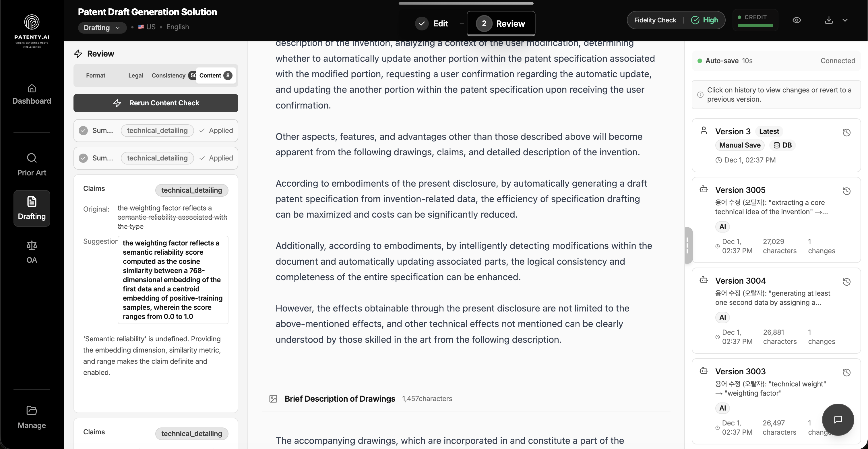Open the restore history icon for Version 3005
The width and height of the screenshot is (868, 449).
click(847, 191)
